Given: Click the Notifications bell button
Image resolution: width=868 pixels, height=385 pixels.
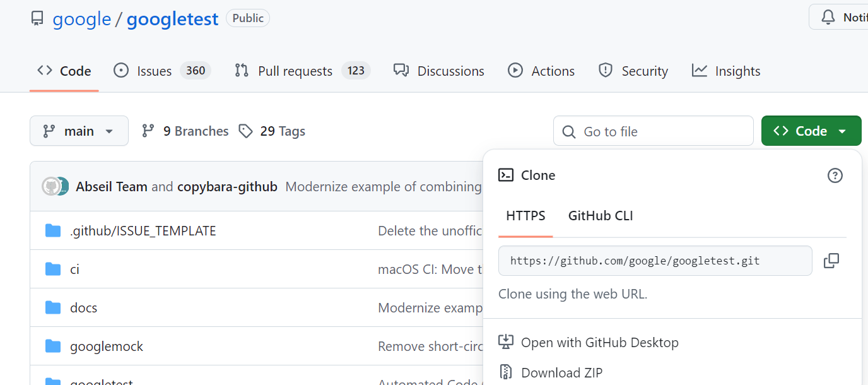Looking at the screenshot, I should 838,17.
